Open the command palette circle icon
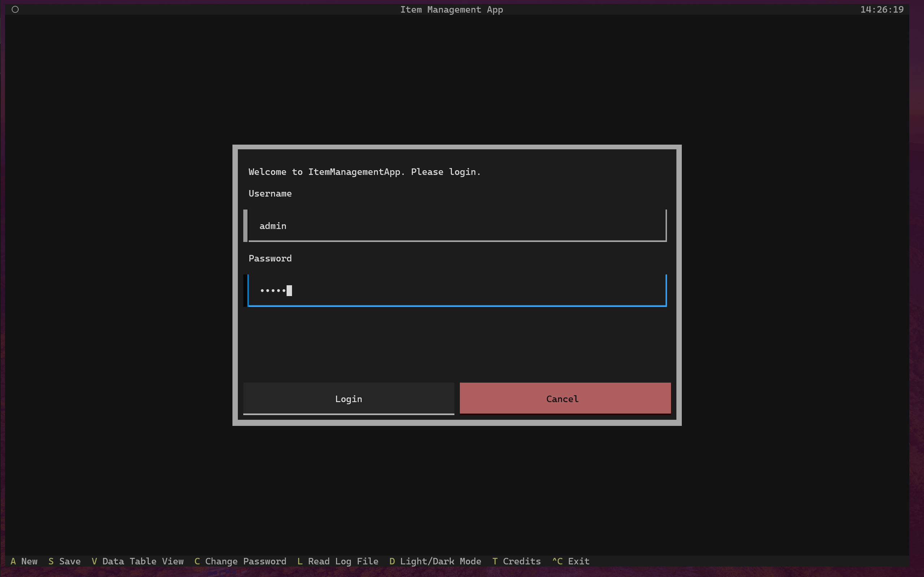Viewport: 924px width, 577px height. click(15, 9)
